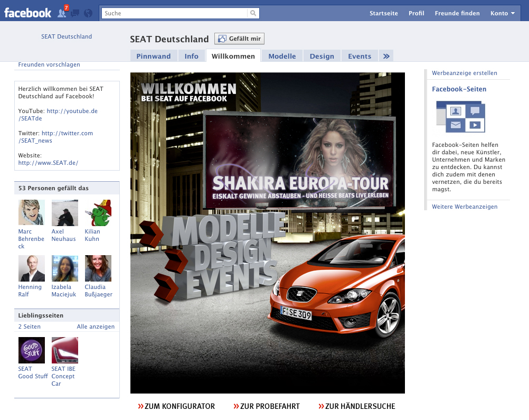Click Werbeanzeige erstellen link

464,73
